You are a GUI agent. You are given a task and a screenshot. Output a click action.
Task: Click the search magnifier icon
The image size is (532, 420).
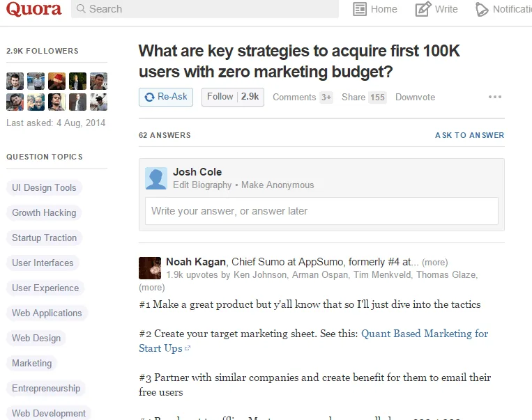(81, 8)
